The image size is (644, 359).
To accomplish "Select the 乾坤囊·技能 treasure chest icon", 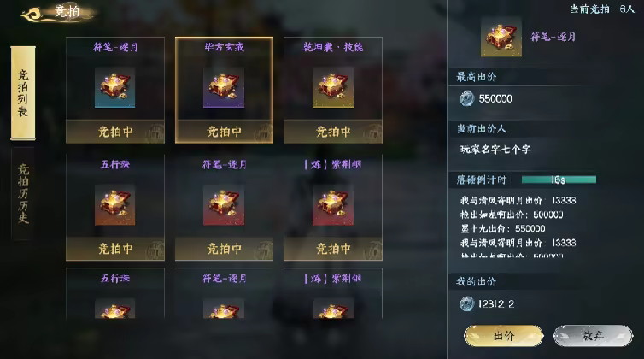I will click(333, 87).
